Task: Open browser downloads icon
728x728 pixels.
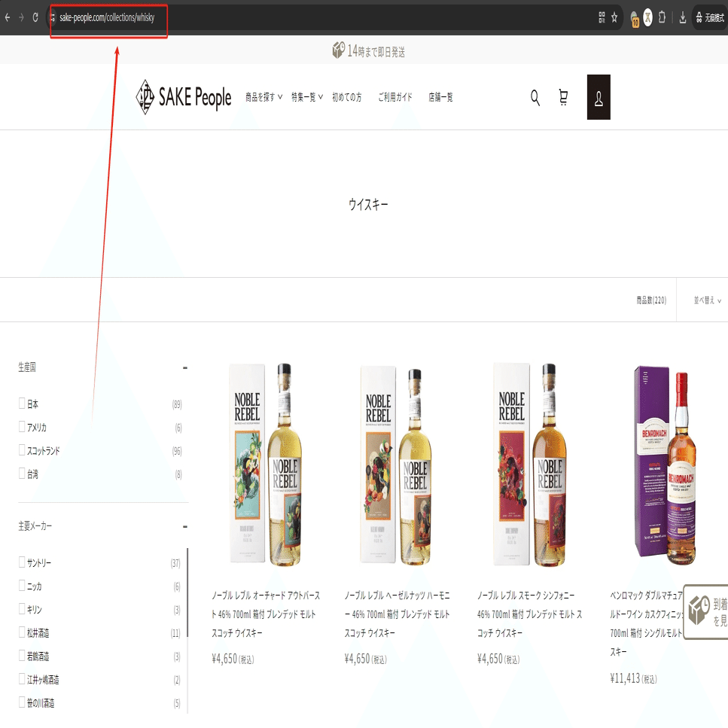Action: pyautogui.click(x=683, y=17)
